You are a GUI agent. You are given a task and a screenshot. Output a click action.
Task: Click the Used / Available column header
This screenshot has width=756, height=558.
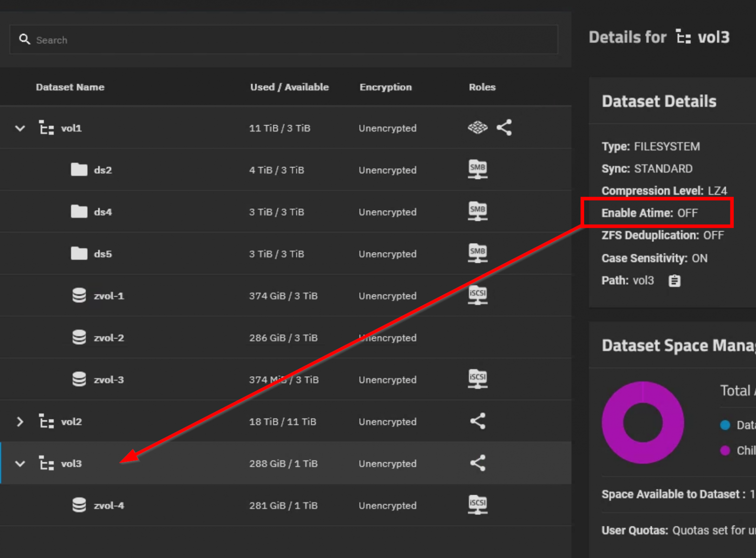point(289,87)
